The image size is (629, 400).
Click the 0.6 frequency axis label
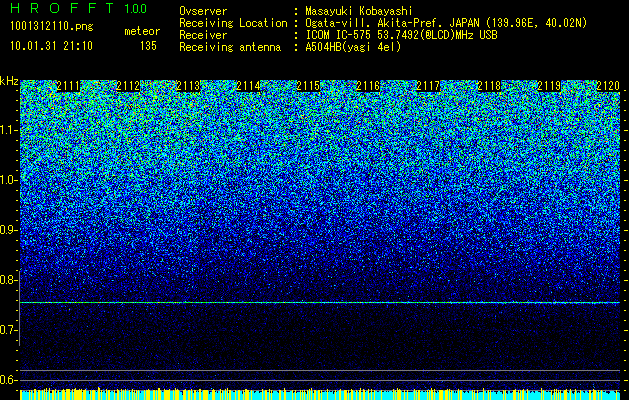point(9,380)
